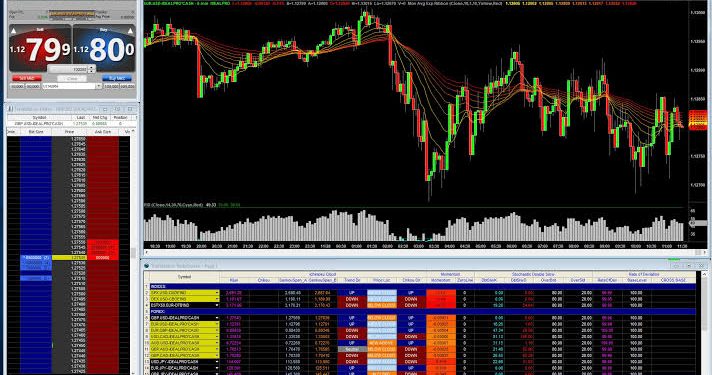This screenshot has width=712, height=375.
Task: Open the EUR.USD row symbol dropdown arrow
Action: 217,324
